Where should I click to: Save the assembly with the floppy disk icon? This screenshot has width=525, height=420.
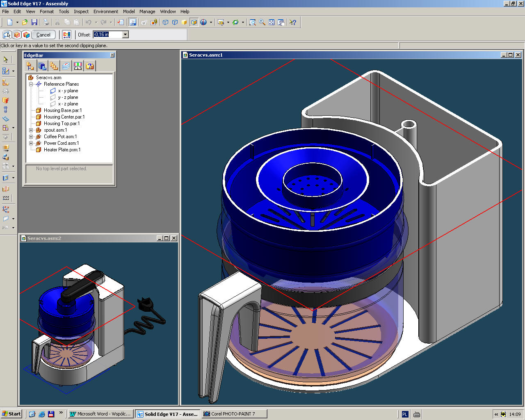[34, 22]
